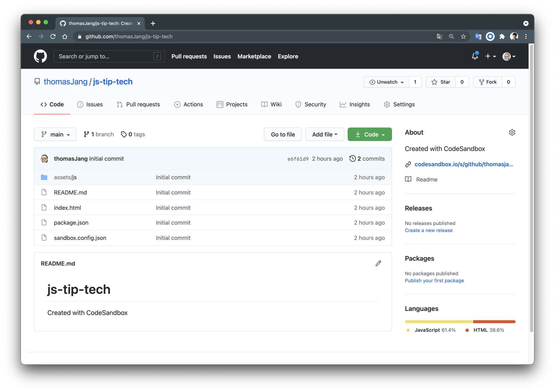Click the Go to file button
This screenshot has height=392, width=555.
[283, 134]
